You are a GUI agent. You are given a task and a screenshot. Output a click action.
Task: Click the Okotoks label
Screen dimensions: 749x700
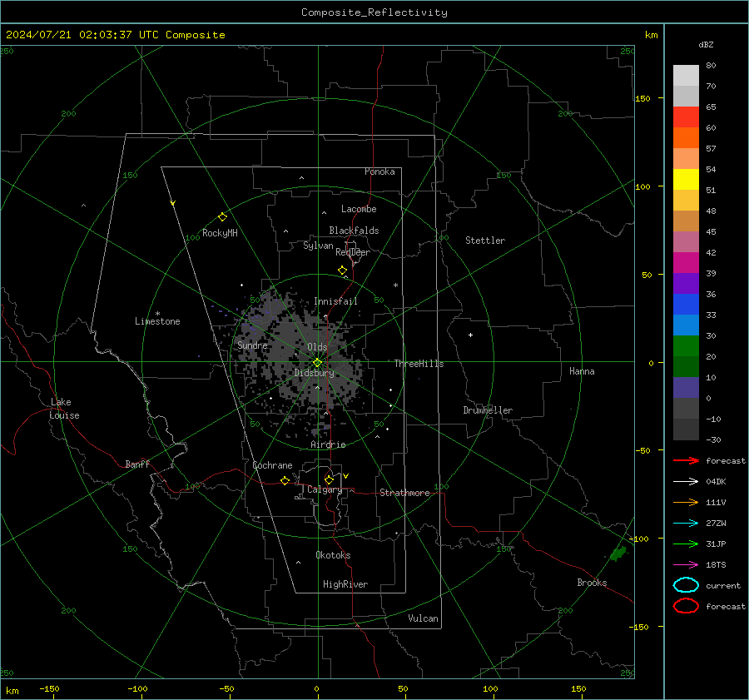pyautogui.click(x=333, y=555)
